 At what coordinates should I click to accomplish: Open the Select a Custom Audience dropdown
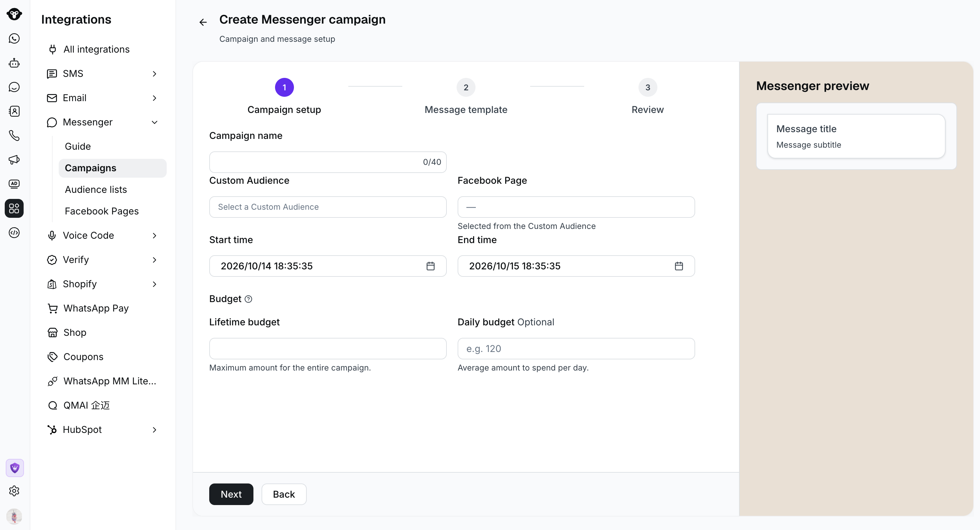(328, 207)
